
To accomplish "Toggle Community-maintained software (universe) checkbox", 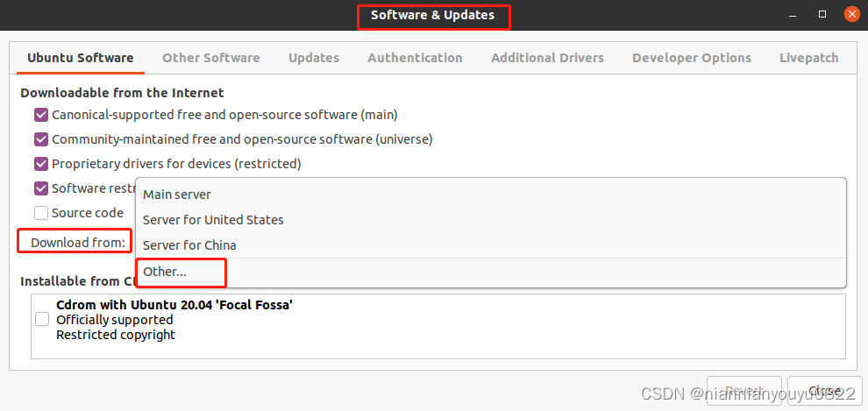I will [x=41, y=139].
